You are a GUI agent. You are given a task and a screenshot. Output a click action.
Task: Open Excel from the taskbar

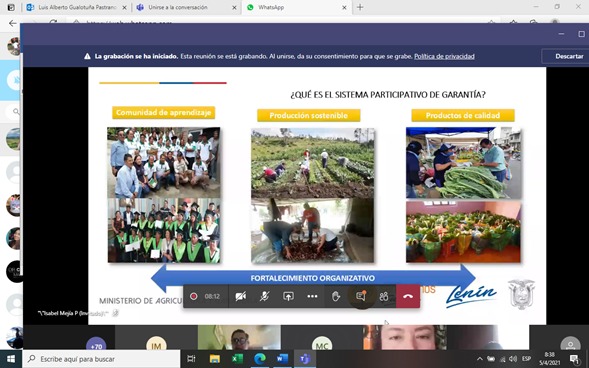pyautogui.click(x=237, y=359)
